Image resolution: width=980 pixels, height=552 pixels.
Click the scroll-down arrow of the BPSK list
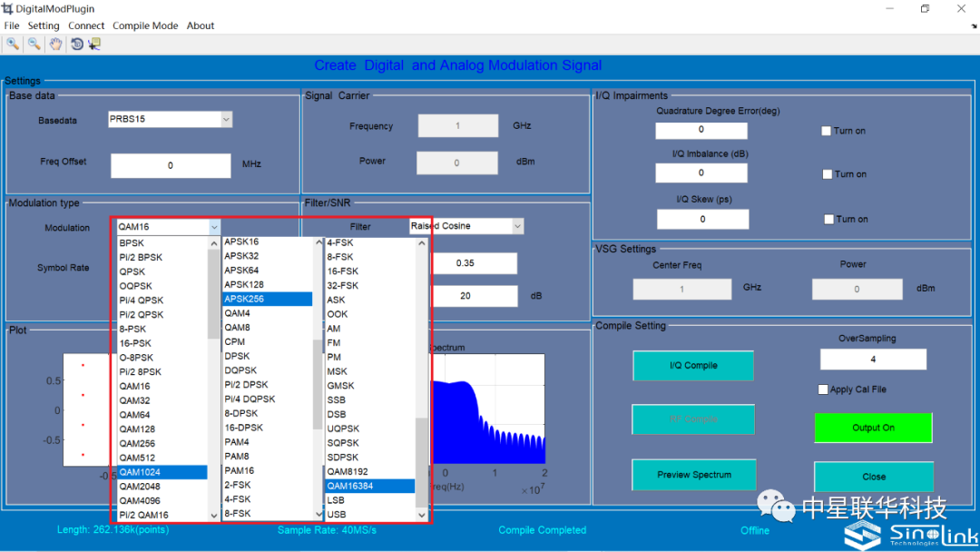click(x=214, y=516)
